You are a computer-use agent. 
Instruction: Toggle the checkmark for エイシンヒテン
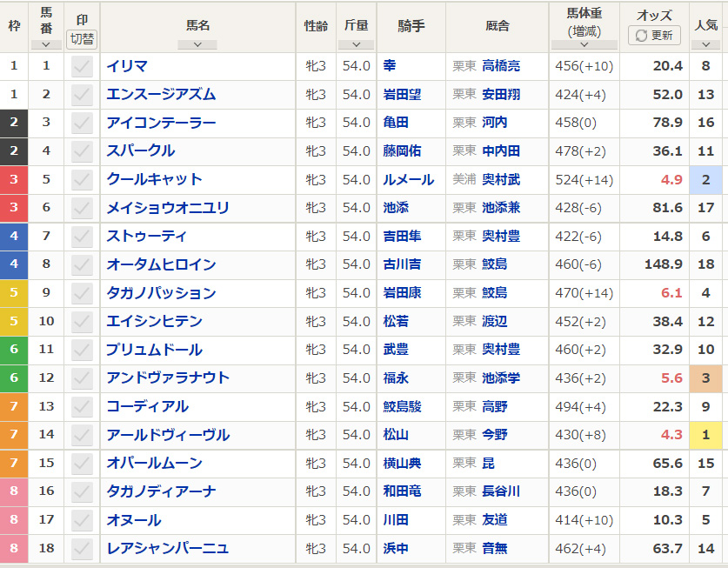tap(82, 321)
